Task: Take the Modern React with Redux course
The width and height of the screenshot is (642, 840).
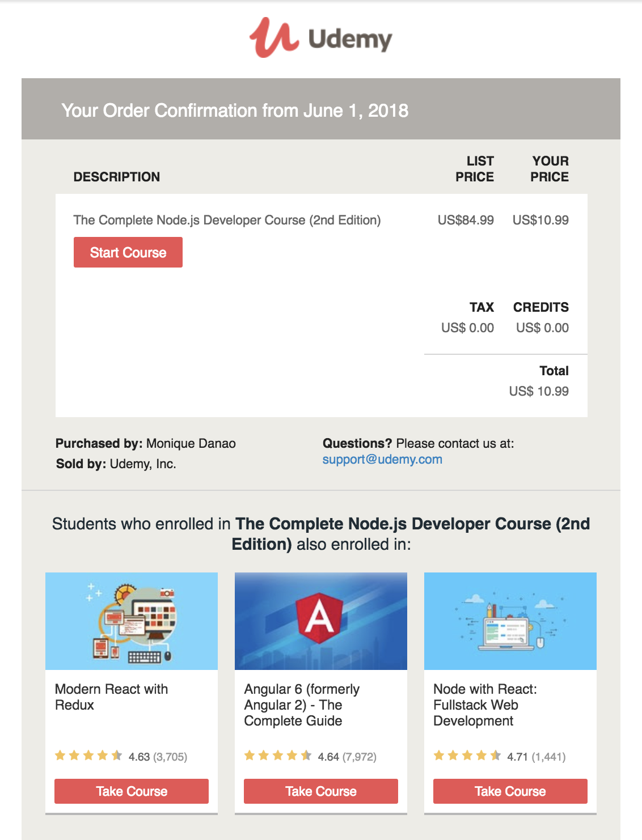Action: (132, 791)
